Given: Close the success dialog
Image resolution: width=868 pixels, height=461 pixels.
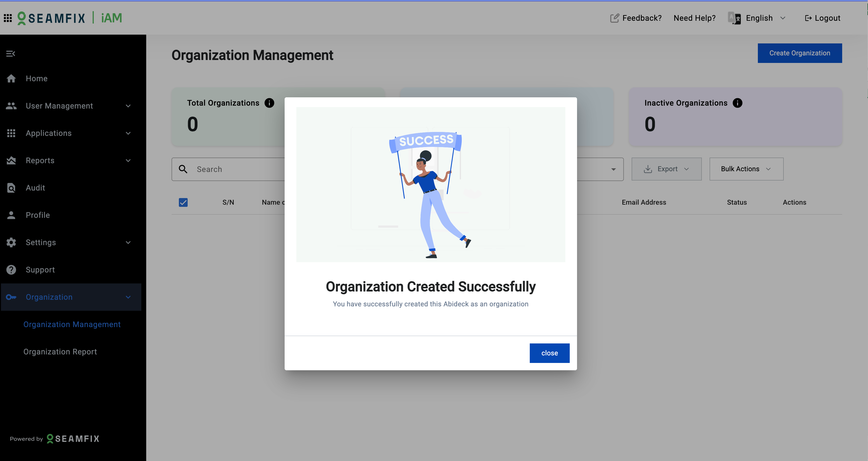Looking at the screenshot, I should [x=549, y=353].
